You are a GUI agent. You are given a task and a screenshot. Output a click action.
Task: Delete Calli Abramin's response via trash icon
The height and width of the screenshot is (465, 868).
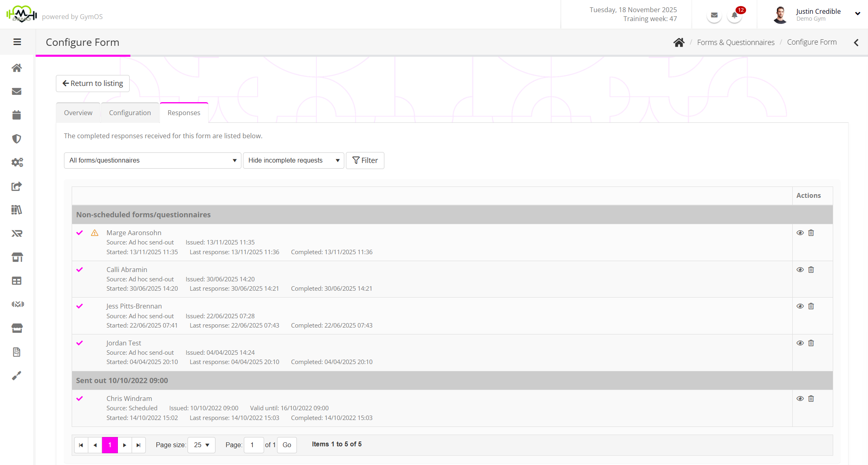[x=811, y=270]
